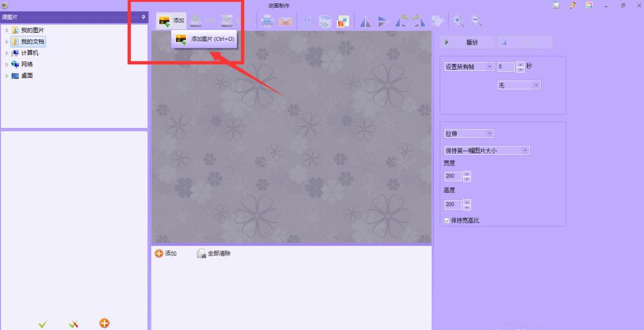Decrease width with down arrow
This screenshot has height=330, width=644.
[x=466, y=179]
